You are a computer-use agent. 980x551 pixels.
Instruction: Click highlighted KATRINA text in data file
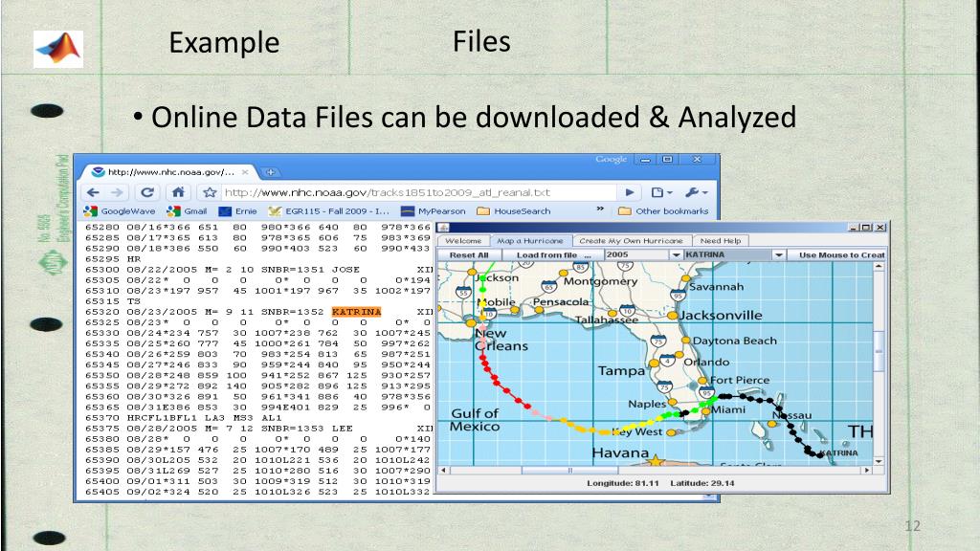356,312
